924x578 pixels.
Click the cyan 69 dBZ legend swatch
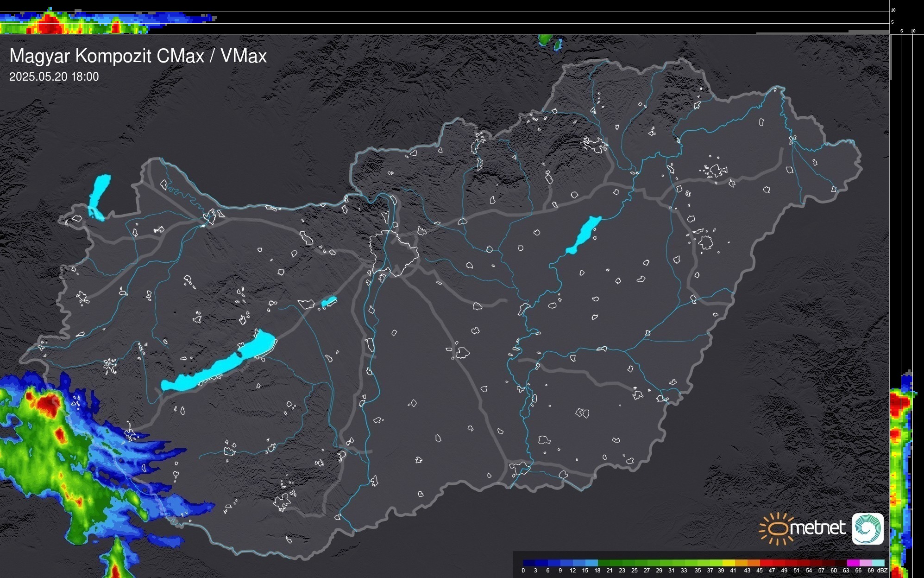click(878, 563)
